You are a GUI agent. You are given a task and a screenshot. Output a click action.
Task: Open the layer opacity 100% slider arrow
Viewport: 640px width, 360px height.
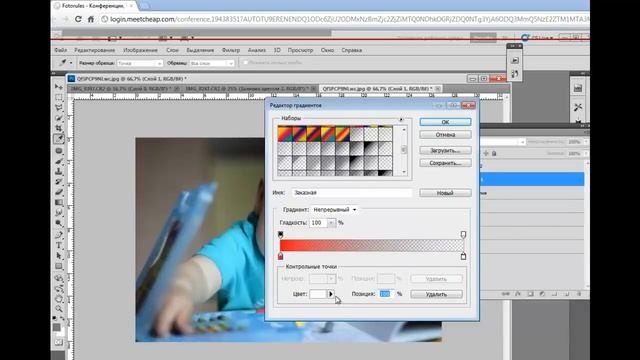point(586,142)
